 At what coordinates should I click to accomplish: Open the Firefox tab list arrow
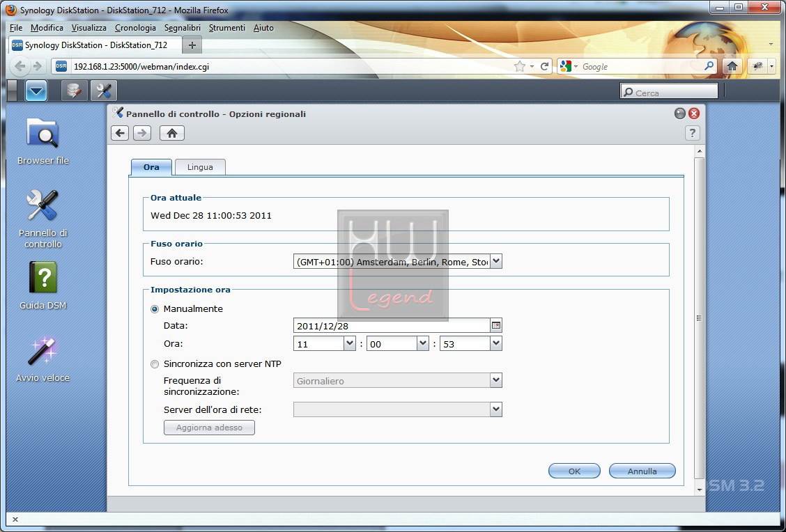pyautogui.click(x=771, y=45)
